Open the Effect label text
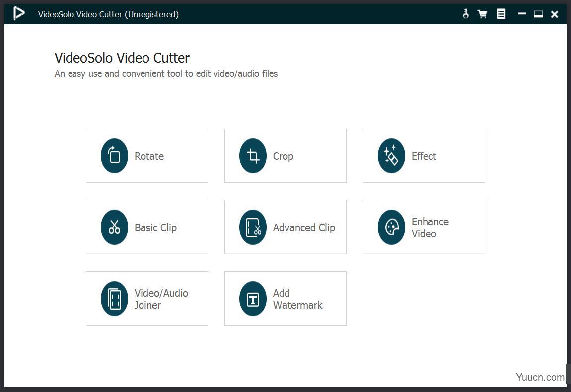The width and height of the screenshot is (571, 392). click(x=424, y=156)
